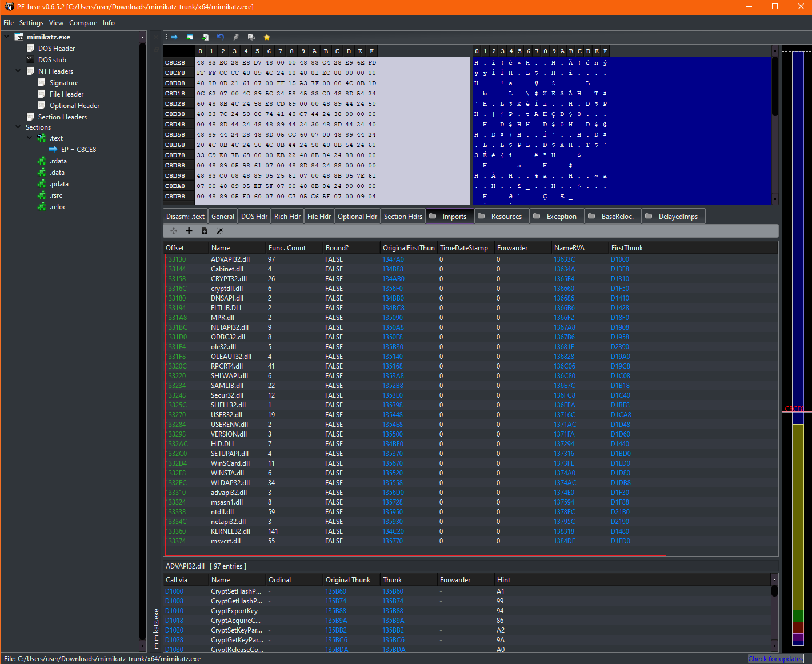Click the magic wand icon in imports toolbar
The width and height of the screenshot is (812, 664).
pyautogui.click(x=219, y=231)
